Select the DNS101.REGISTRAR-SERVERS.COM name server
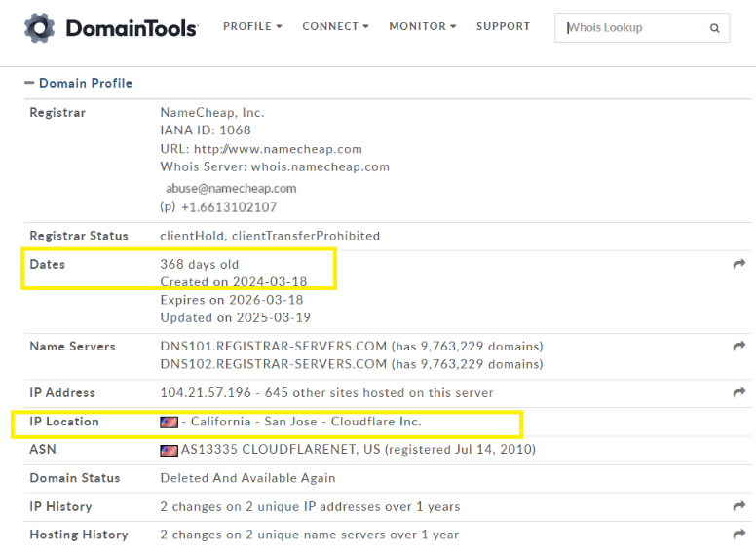Image resolution: width=756 pixels, height=553 pixels. [x=274, y=347]
